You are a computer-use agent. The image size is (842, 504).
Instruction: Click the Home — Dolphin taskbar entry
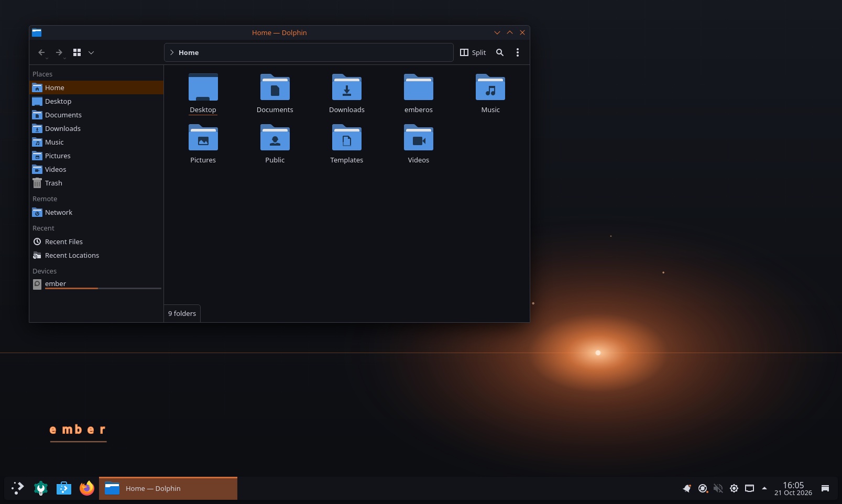168,488
